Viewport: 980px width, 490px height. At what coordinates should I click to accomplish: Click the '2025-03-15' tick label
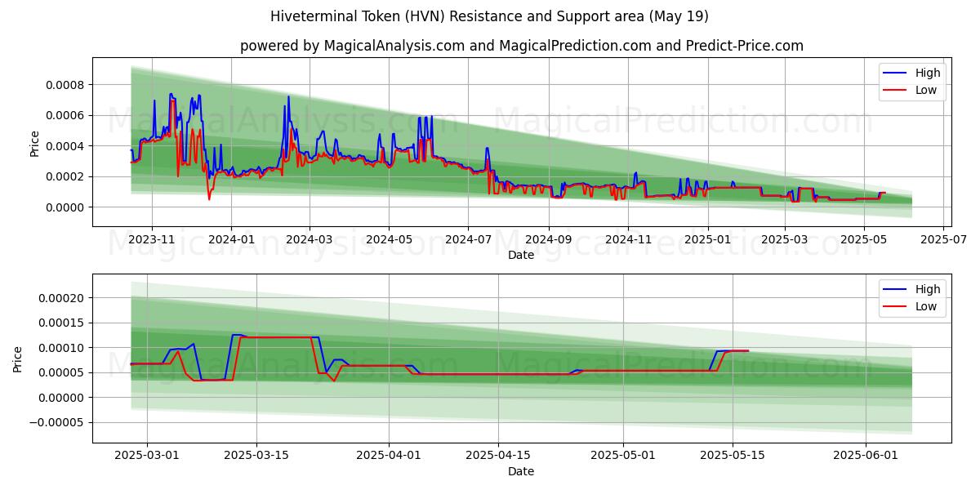(x=256, y=456)
